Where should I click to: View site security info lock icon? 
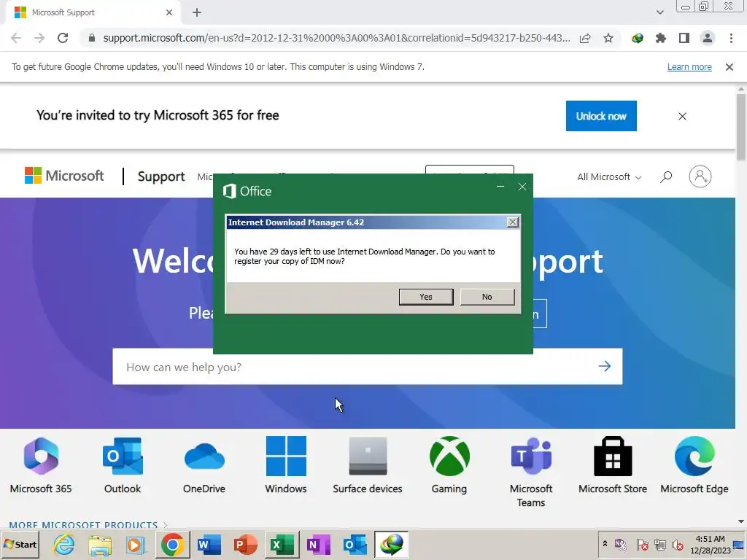(x=92, y=38)
